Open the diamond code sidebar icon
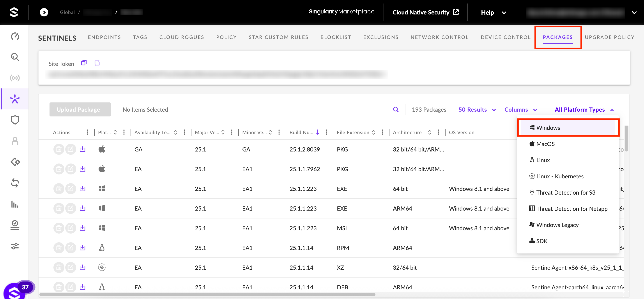The image size is (644, 299). (x=15, y=162)
